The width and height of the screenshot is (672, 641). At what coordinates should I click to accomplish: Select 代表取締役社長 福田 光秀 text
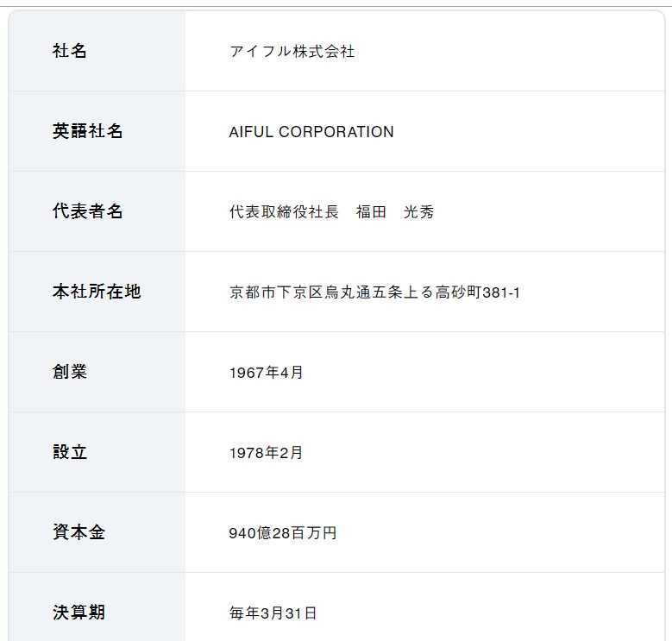pyautogui.click(x=332, y=211)
